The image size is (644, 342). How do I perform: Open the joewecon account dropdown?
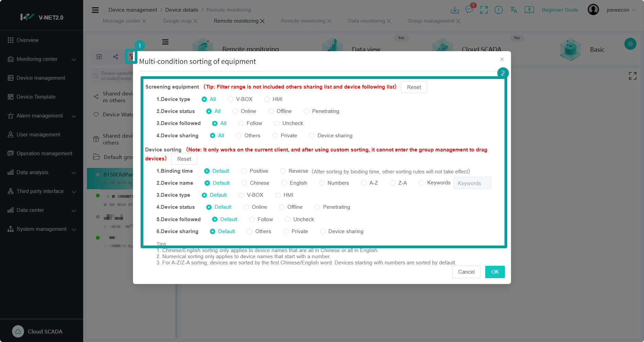tap(621, 10)
